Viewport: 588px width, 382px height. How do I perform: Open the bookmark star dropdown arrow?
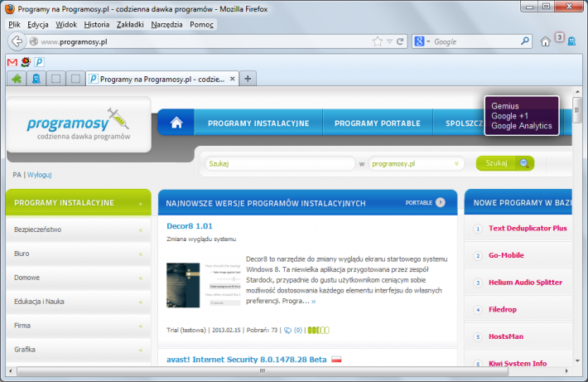tap(389, 41)
